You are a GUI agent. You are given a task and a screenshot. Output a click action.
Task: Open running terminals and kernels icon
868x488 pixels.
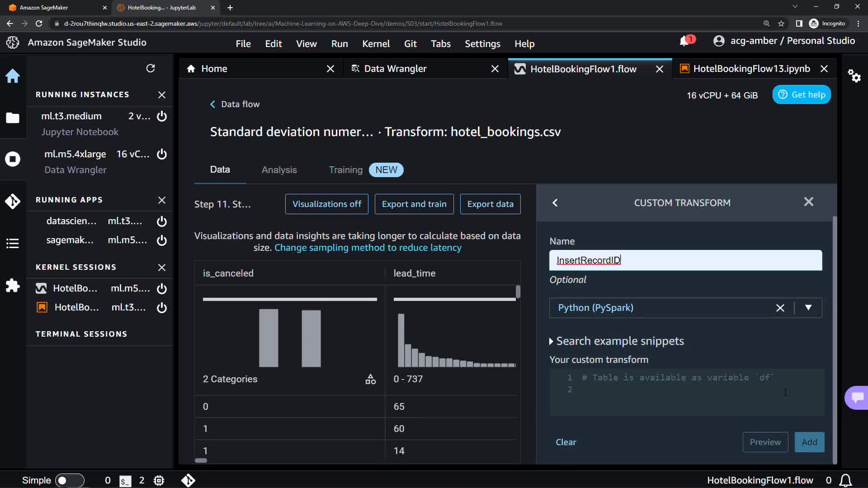click(13, 159)
